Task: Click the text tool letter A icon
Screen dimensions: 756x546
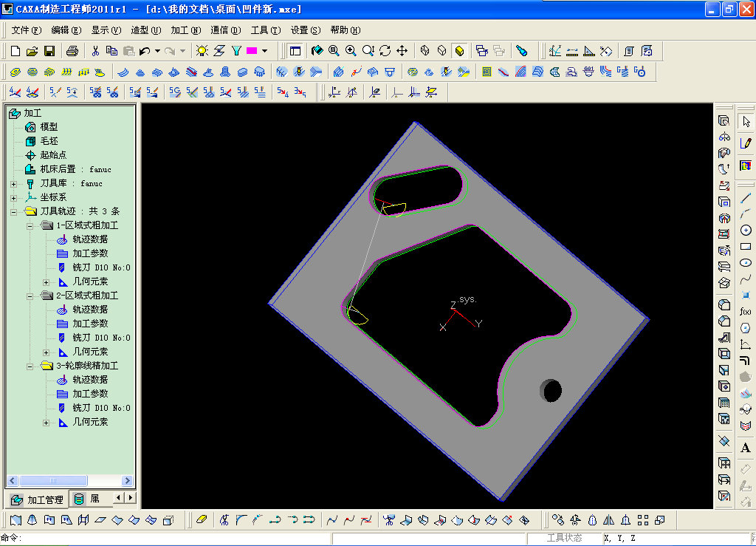Action: coord(746,448)
